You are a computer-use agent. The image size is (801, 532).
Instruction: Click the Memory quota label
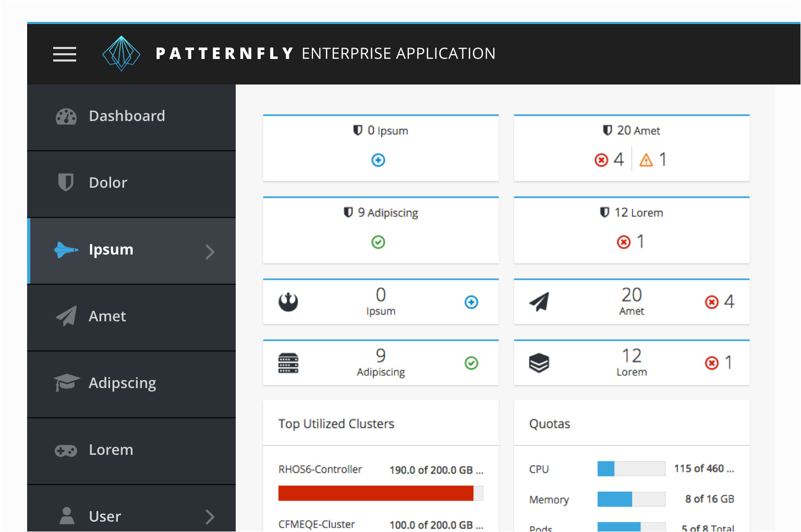click(549, 500)
